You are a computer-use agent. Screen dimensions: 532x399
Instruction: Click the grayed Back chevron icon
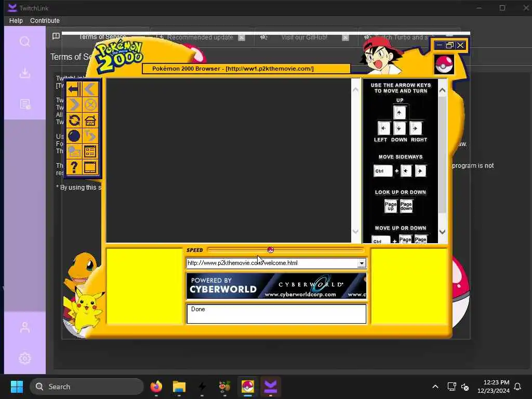[90, 89]
